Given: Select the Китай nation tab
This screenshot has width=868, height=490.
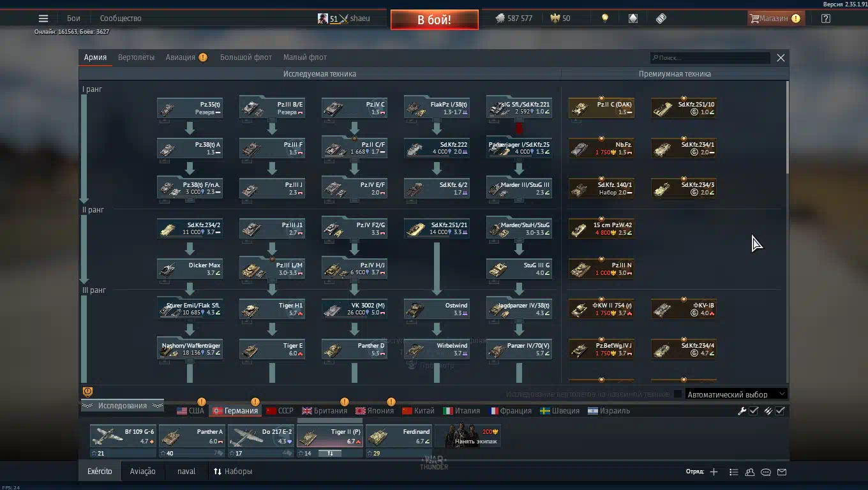Looking at the screenshot, I should coord(419,411).
